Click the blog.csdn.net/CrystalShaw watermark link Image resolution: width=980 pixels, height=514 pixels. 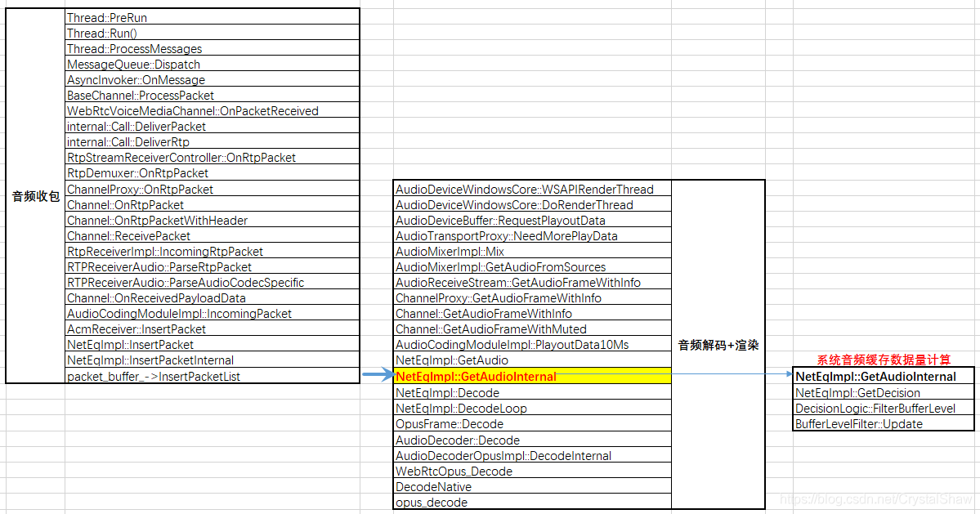(x=878, y=499)
